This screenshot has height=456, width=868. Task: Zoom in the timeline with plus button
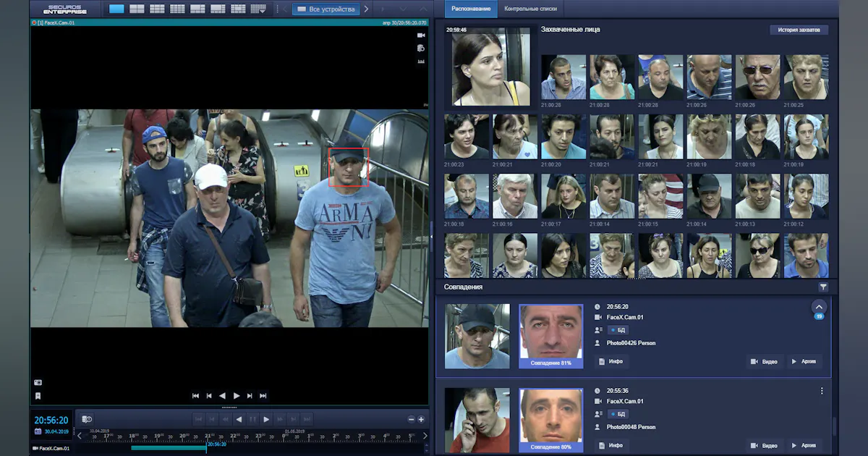pos(421,419)
